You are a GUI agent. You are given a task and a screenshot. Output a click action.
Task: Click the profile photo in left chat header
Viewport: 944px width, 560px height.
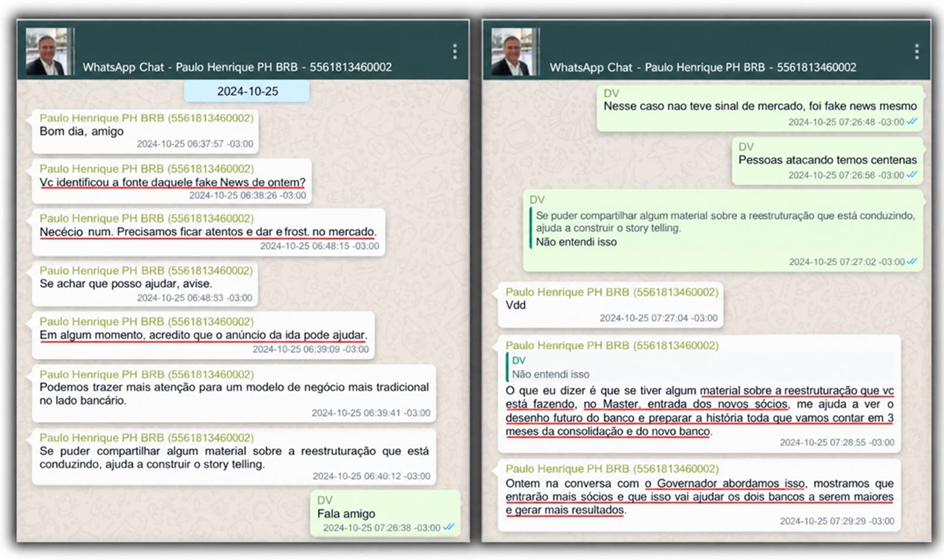pos(47,52)
